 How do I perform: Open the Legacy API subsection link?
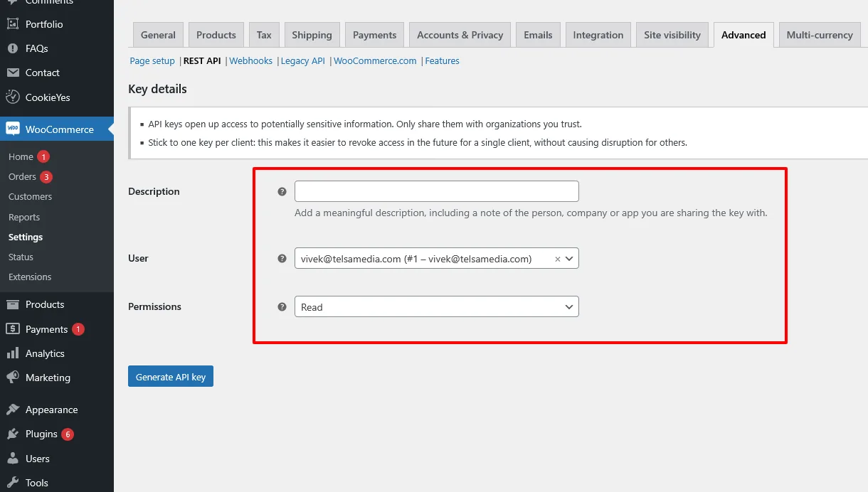point(303,61)
